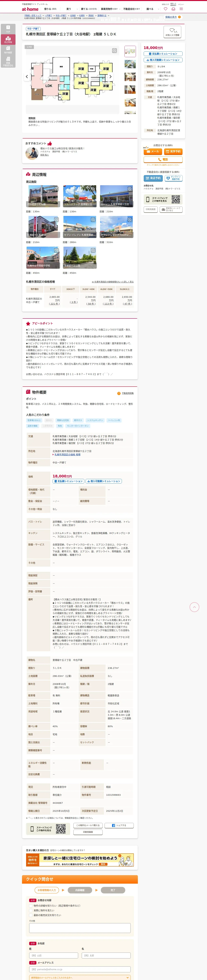Image resolution: width=207 pixels, height=980 pixels.
Task: Expand the 買う header menu
Action: pyautogui.click(x=72, y=9)
